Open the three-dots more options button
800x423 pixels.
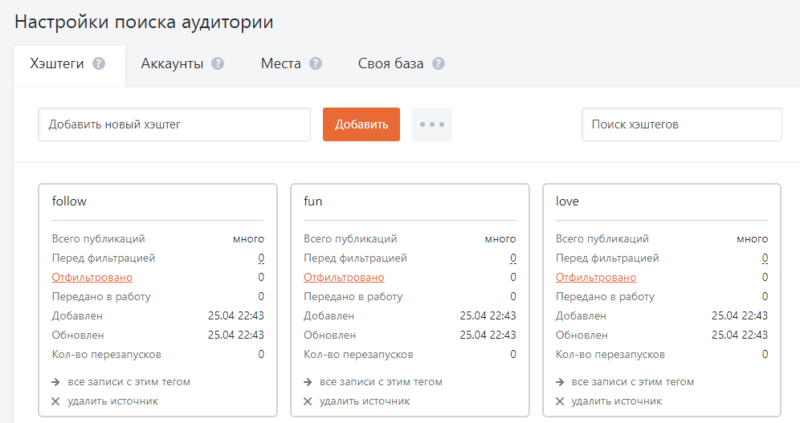[x=432, y=125]
